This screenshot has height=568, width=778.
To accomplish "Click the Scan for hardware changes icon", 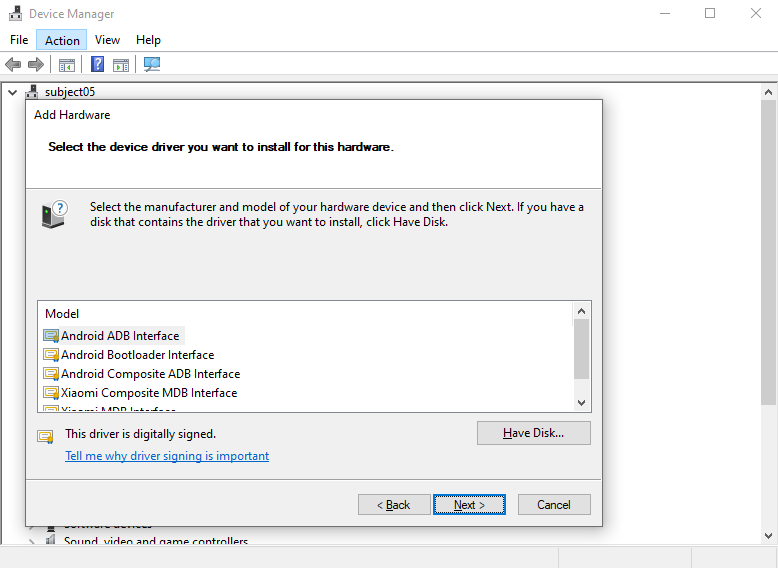I will 152,65.
